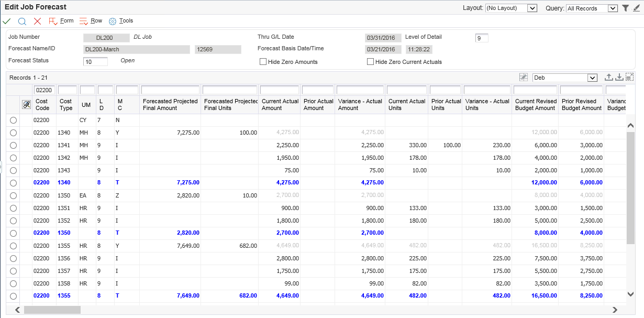This screenshot has height=318, width=644.
Task: Click the forecast basis time 11:28:22
Action: [419, 50]
